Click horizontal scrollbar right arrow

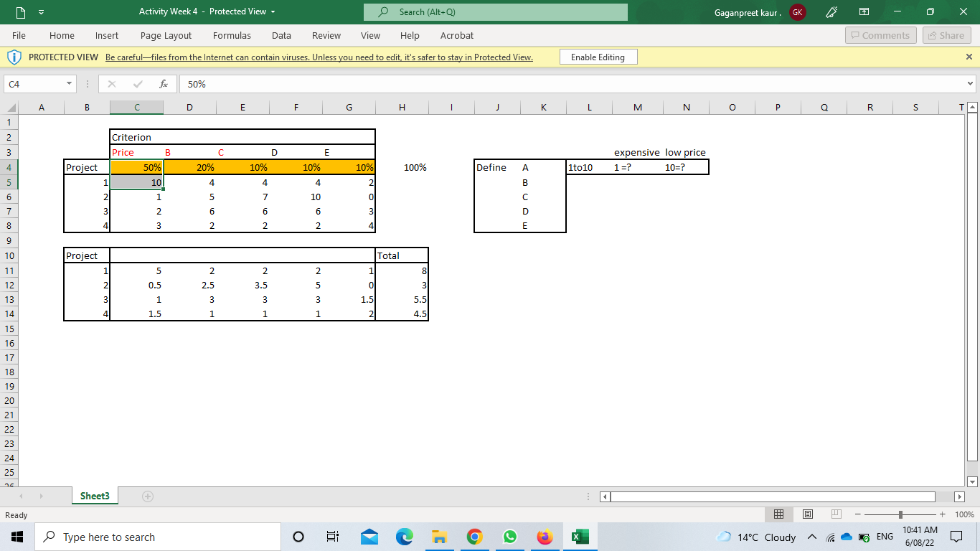(x=960, y=496)
